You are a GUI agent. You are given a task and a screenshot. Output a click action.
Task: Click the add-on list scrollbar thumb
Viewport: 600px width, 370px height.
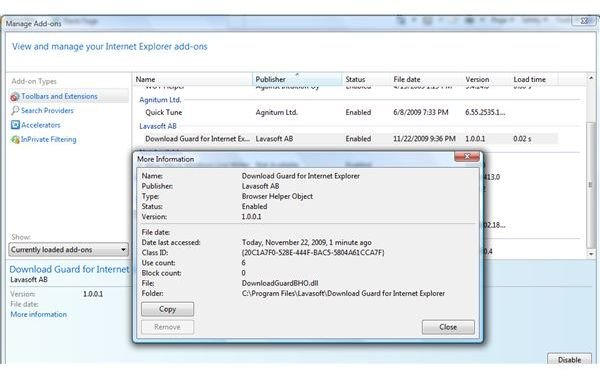pyautogui.click(x=591, y=185)
